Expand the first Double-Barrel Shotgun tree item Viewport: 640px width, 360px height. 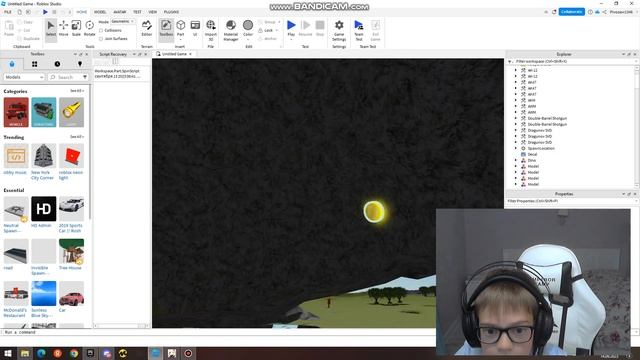point(516,118)
